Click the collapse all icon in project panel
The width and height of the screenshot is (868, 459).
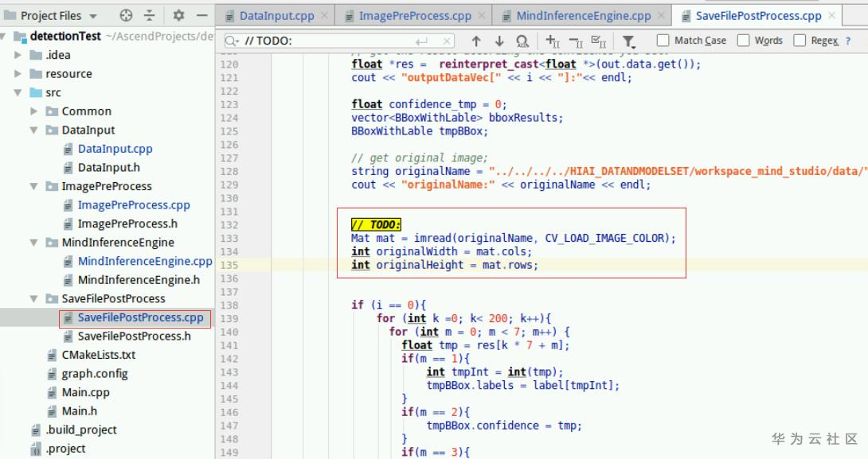150,15
